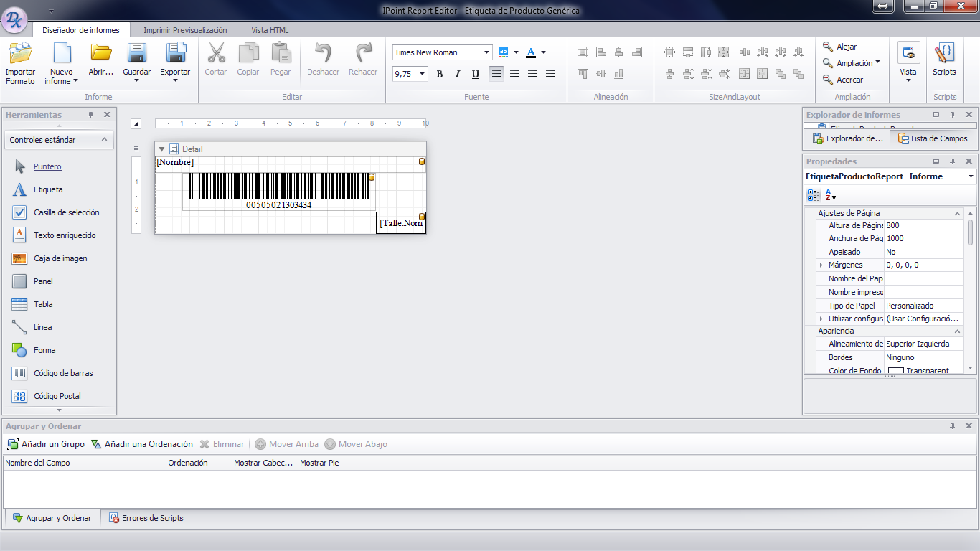The image size is (980, 551).
Task: Select the barcode 00505021303434 in the Detail band
Action: click(279, 192)
